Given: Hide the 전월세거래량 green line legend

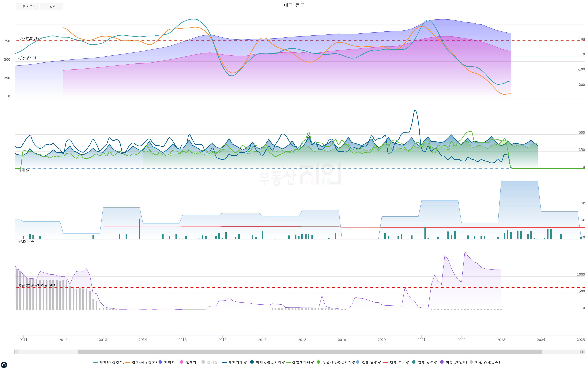Looking at the screenshot, I should tap(288, 362).
